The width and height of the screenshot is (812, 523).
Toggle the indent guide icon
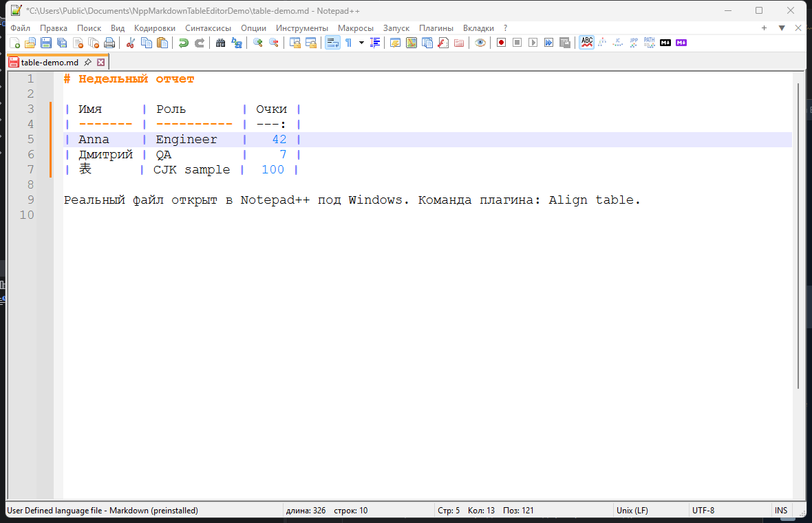coord(375,43)
